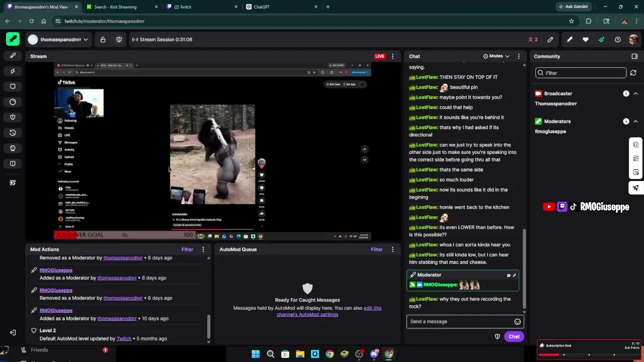
Task: Open a new browser tab
Action: (x=328, y=7)
